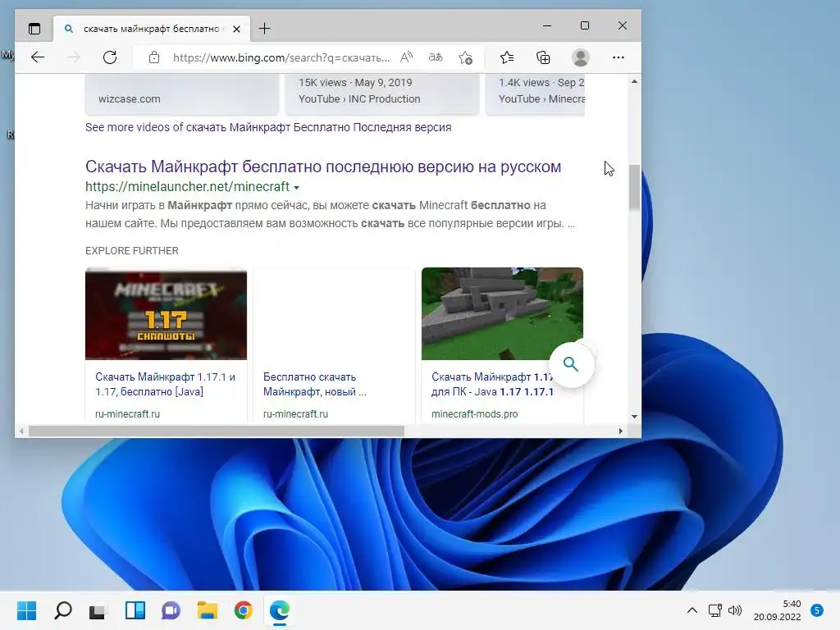The width and height of the screenshot is (840, 630).
Task: Open wizcase.com video card
Action: [x=182, y=95]
